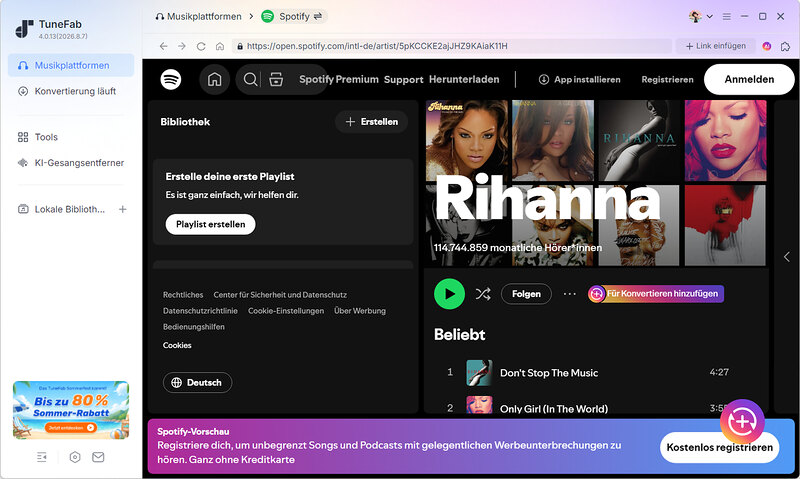Viewport: 800px width, 479px height.
Task: Open the three-dots more options menu
Action: tap(569, 294)
